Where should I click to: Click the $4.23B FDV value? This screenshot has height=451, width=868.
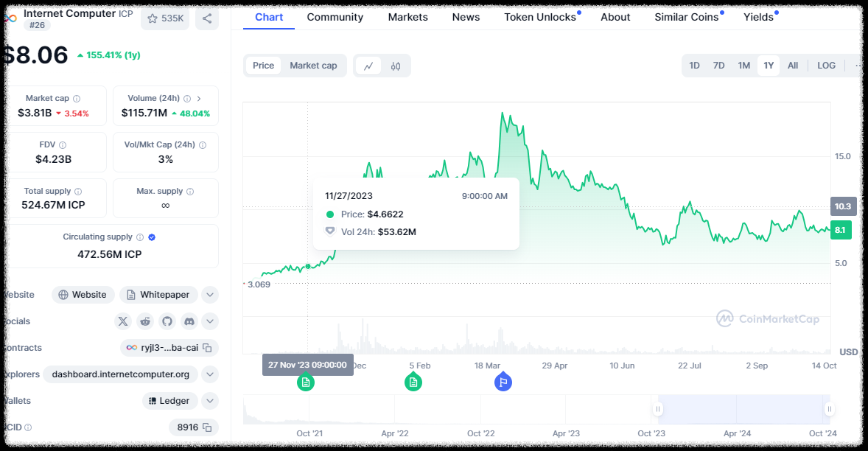point(54,159)
